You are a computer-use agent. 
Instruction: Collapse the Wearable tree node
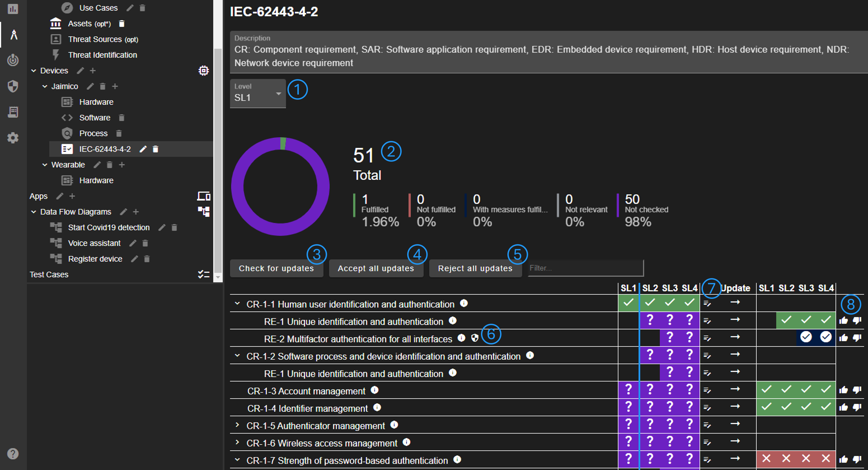pos(44,165)
